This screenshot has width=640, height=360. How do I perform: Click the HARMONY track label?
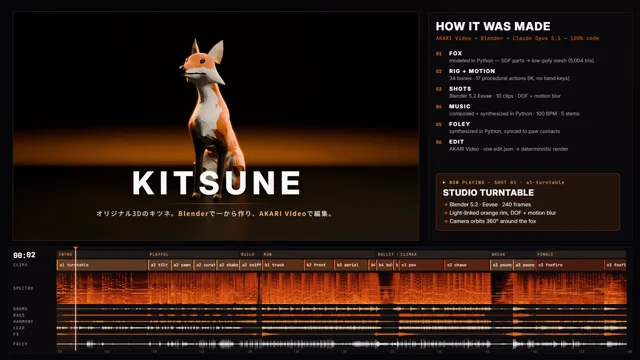[23, 322]
